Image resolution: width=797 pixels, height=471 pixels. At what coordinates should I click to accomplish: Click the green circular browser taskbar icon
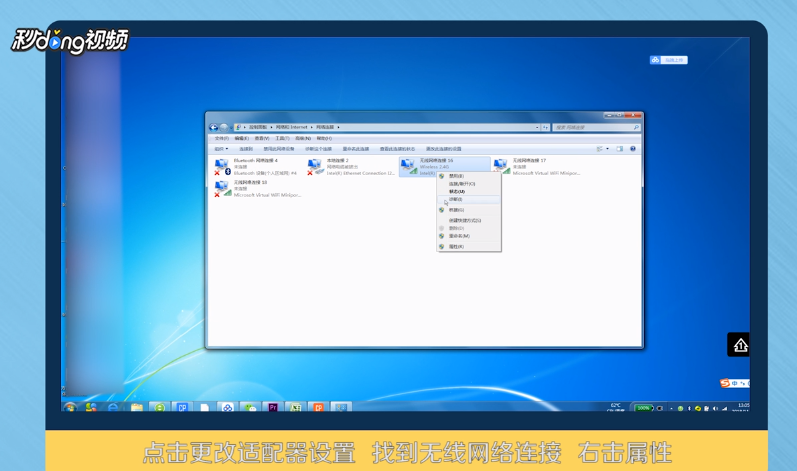[x=160, y=407]
